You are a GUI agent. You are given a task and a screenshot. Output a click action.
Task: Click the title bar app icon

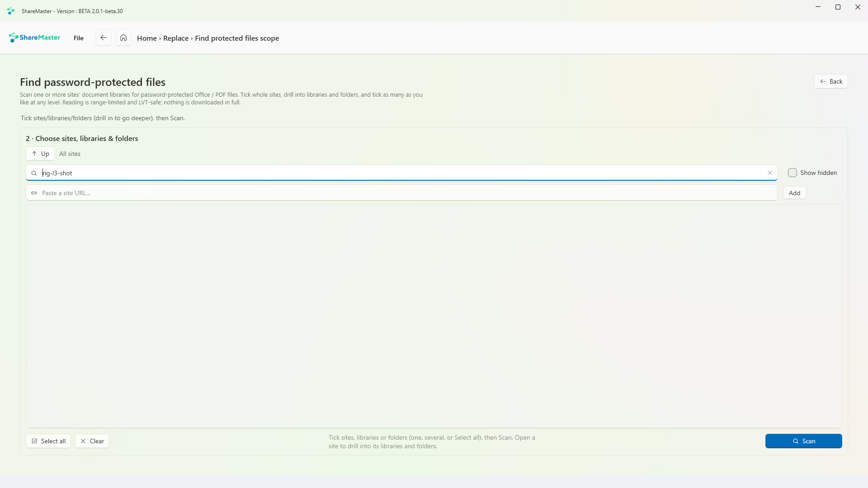(11, 11)
